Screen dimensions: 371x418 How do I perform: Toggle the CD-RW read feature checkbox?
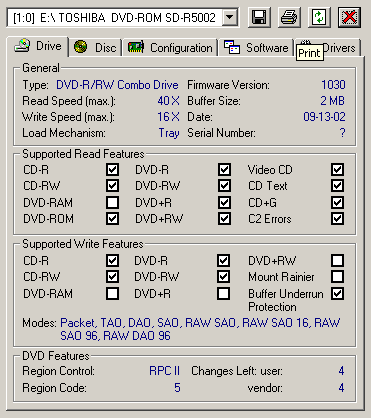(112, 185)
